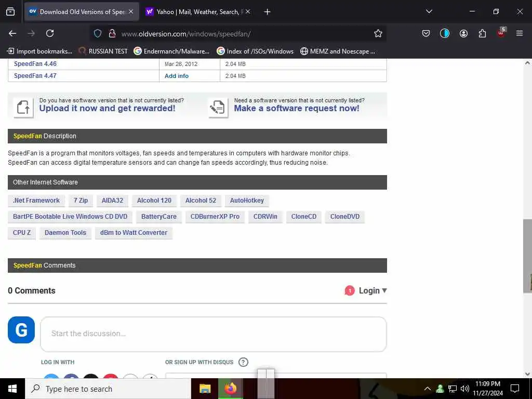Open a new tab with the plus button

268,12
